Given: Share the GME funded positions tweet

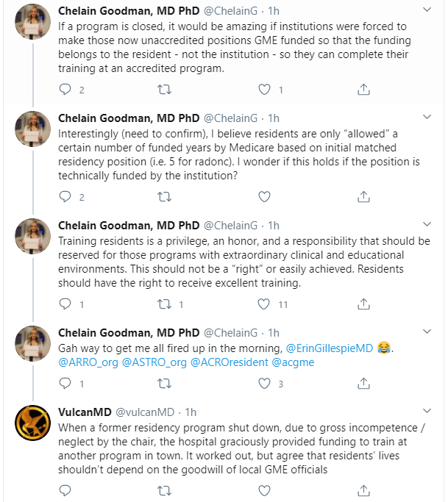Looking at the screenshot, I should pos(363,90).
